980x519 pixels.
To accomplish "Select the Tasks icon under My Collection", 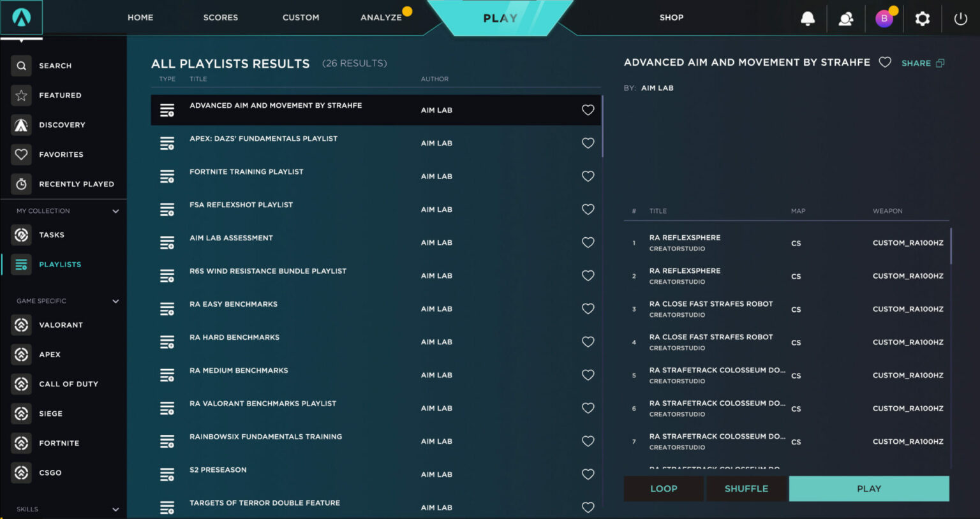I will (21, 235).
